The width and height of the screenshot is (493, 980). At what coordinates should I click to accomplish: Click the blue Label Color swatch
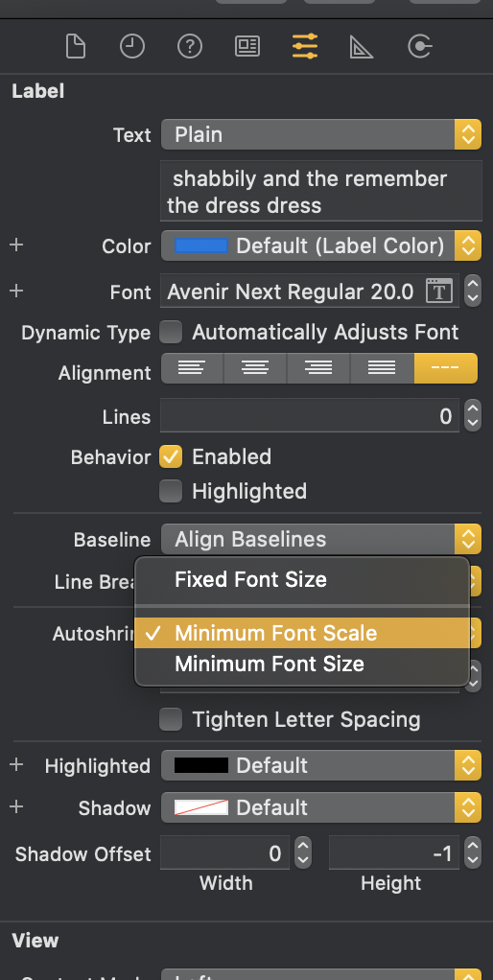(x=201, y=245)
